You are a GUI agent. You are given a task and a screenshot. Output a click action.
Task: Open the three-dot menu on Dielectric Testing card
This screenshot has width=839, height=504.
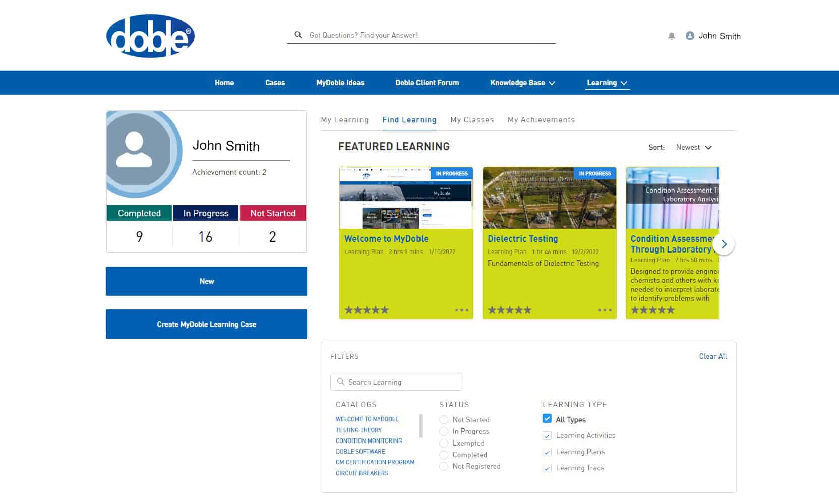coord(605,310)
